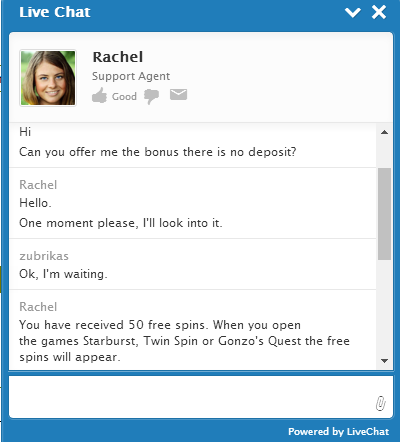Click the scroll up arrow in chat
Viewport: 400px width, 442px height.
click(x=384, y=132)
